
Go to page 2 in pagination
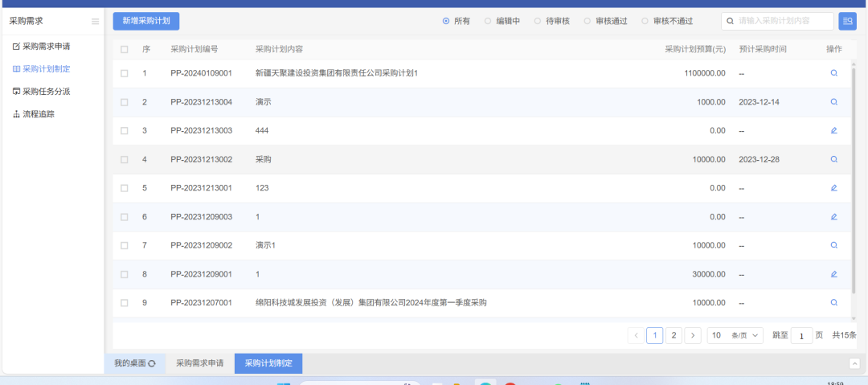click(x=674, y=335)
